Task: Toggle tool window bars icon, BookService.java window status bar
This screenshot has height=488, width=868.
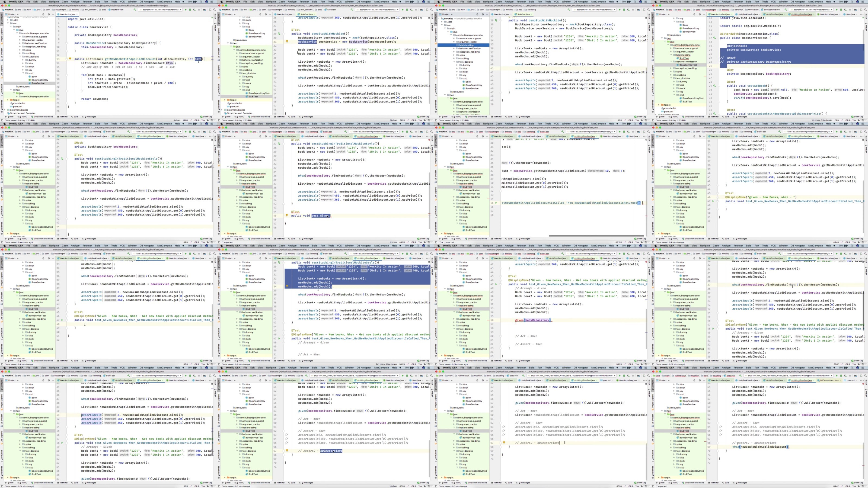Action: [x=2, y=120]
